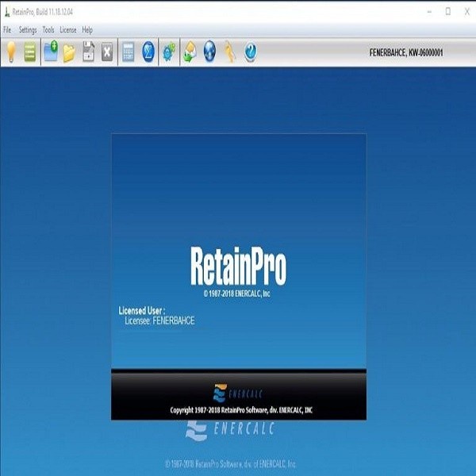Screen dimensions: 476x476
Task: Click the new project folder icon
Action: click(x=51, y=51)
